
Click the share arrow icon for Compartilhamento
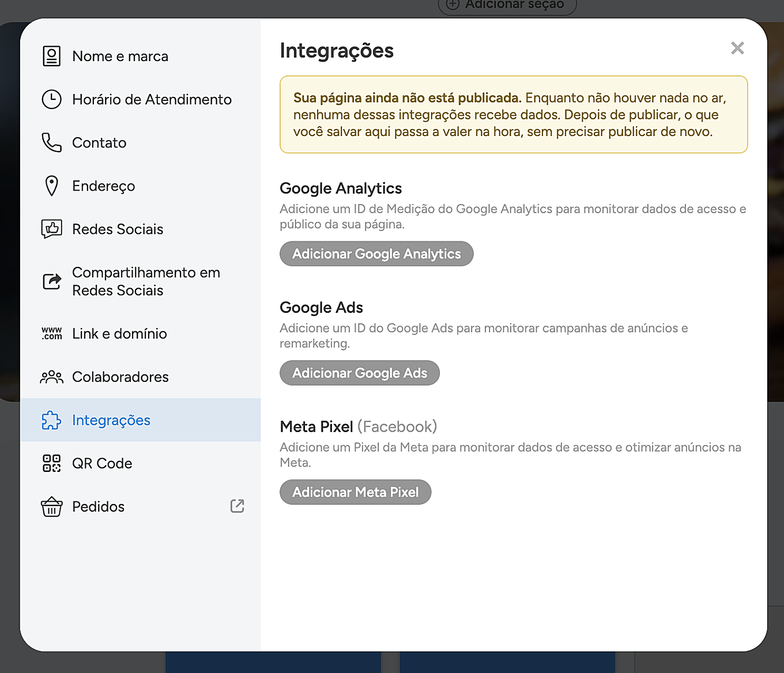(52, 281)
